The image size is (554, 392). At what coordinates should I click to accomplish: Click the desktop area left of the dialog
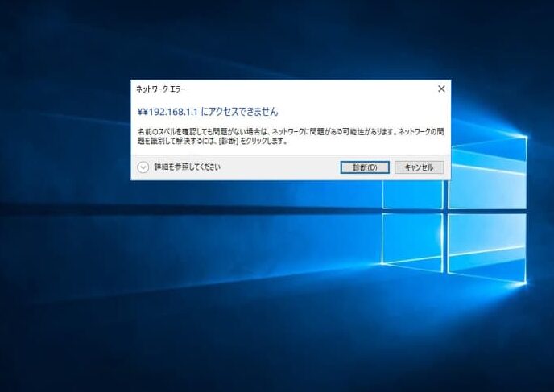[x=64, y=129]
